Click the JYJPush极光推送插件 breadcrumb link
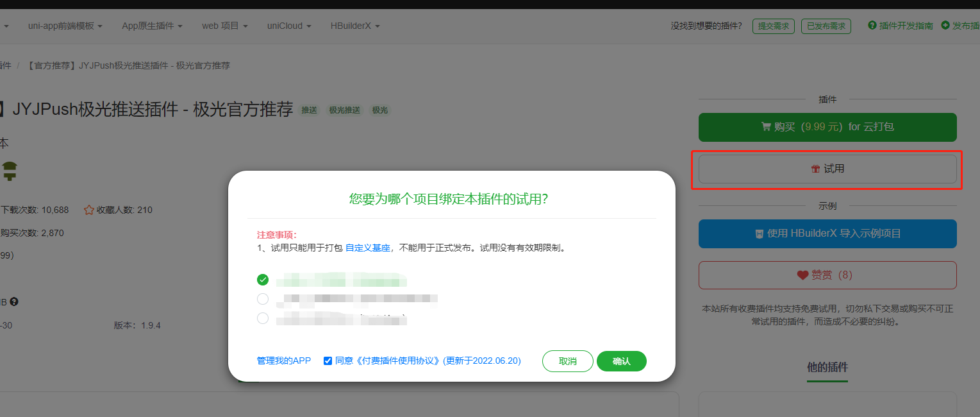The image size is (980, 417). click(129, 65)
